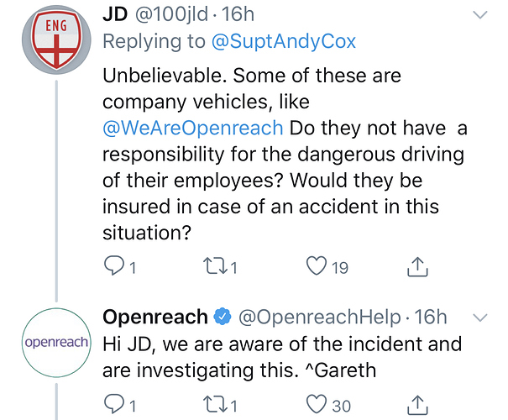Open the @OpenreachHelp handle
This screenshot has height=420, width=508.
[319, 317]
